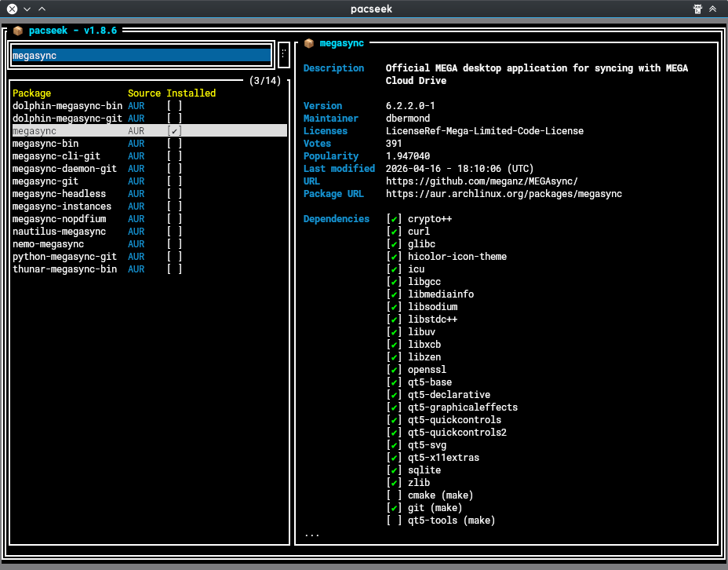Click the package icon beside megasync title

(x=309, y=44)
